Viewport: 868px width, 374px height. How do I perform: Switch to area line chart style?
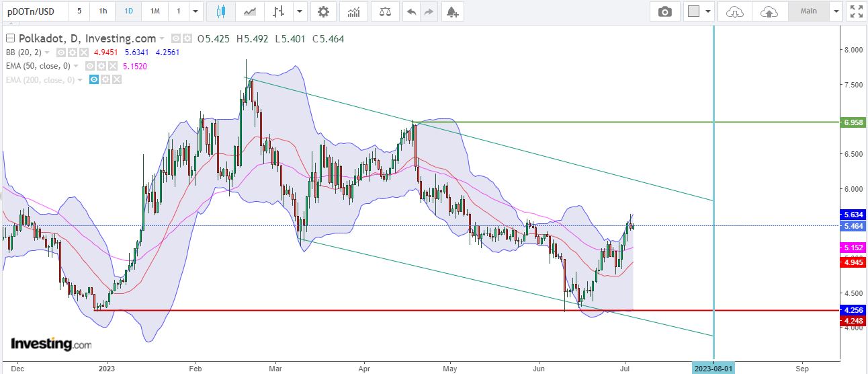(x=250, y=11)
